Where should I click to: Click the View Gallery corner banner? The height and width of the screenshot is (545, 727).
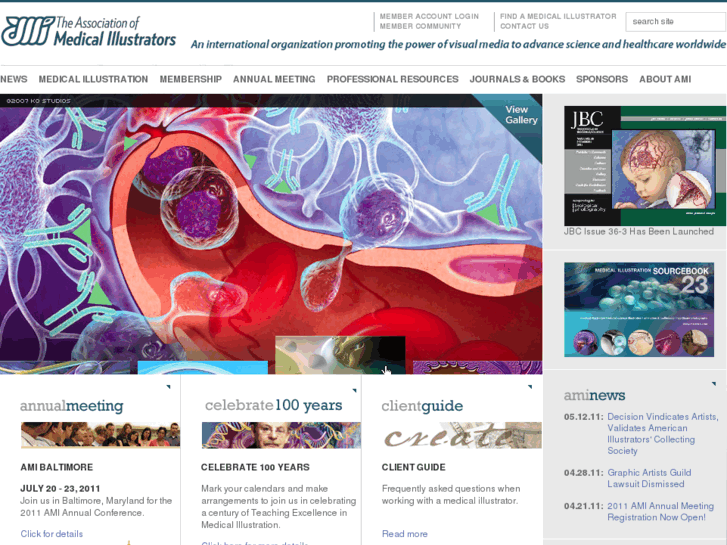(x=521, y=115)
